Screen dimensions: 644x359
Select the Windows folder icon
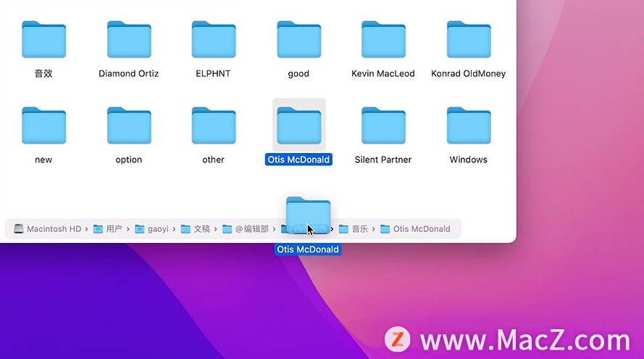point(469,125)
